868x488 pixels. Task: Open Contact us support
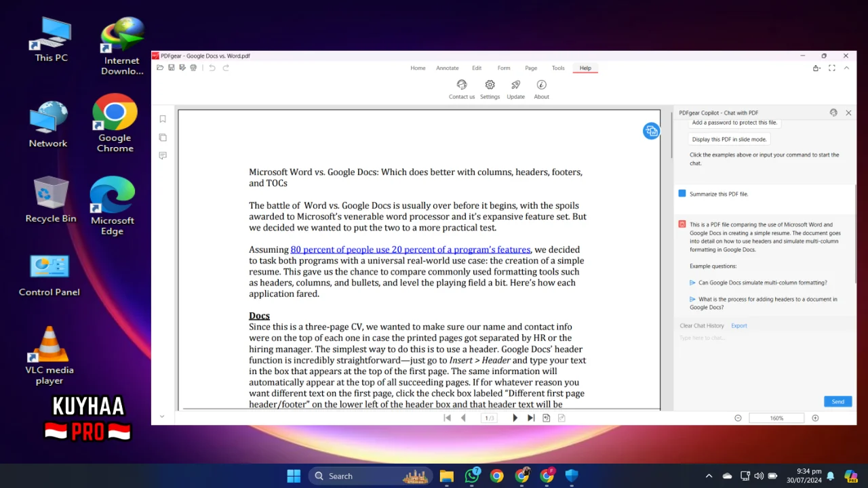coord(462,89)
